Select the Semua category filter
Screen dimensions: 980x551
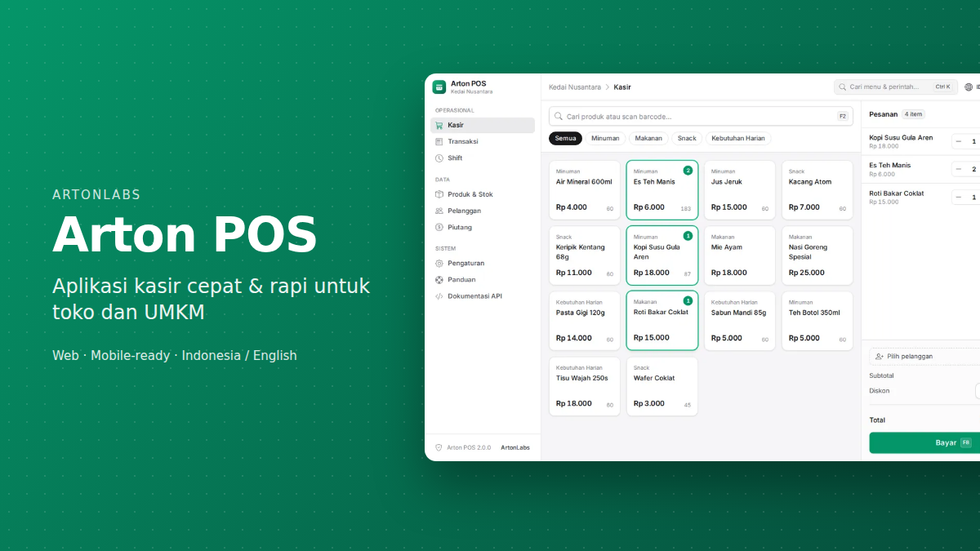tap(565, 138)
